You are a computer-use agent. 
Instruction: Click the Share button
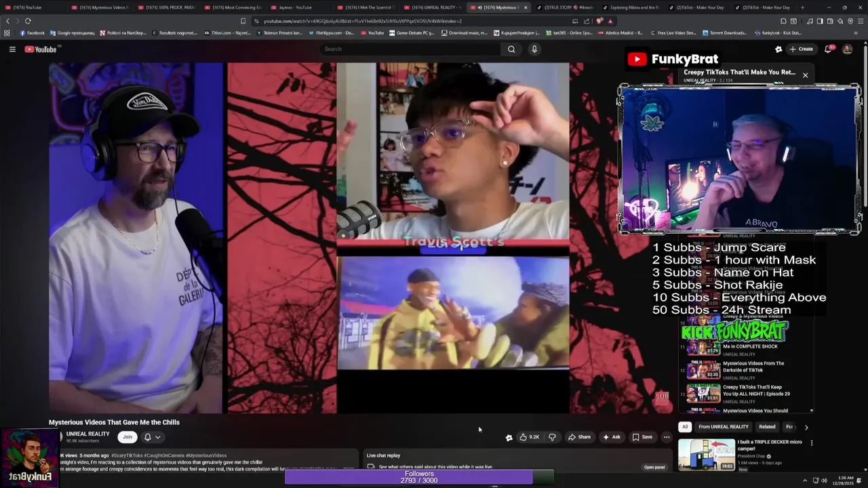[579, 437]
